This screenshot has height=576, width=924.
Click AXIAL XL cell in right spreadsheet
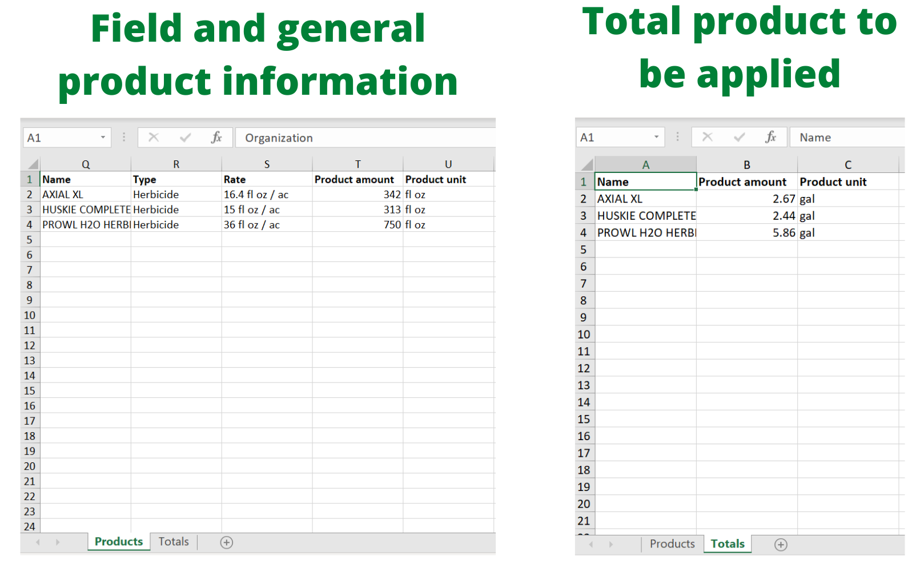pyautogui.click(x=646, y=199)
